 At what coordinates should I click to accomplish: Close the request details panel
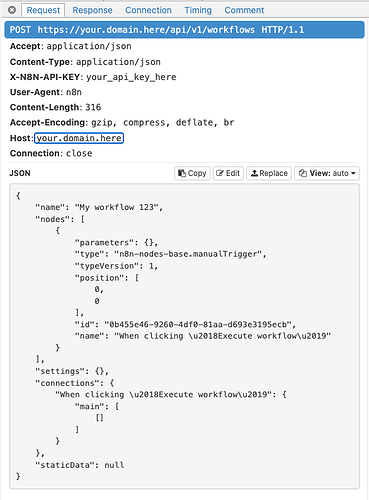12,10
